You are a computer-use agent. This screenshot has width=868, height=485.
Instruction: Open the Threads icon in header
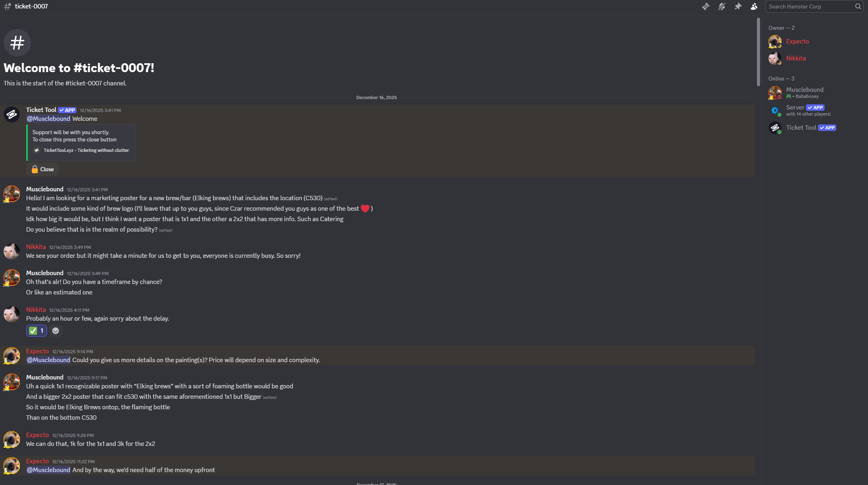705,6
